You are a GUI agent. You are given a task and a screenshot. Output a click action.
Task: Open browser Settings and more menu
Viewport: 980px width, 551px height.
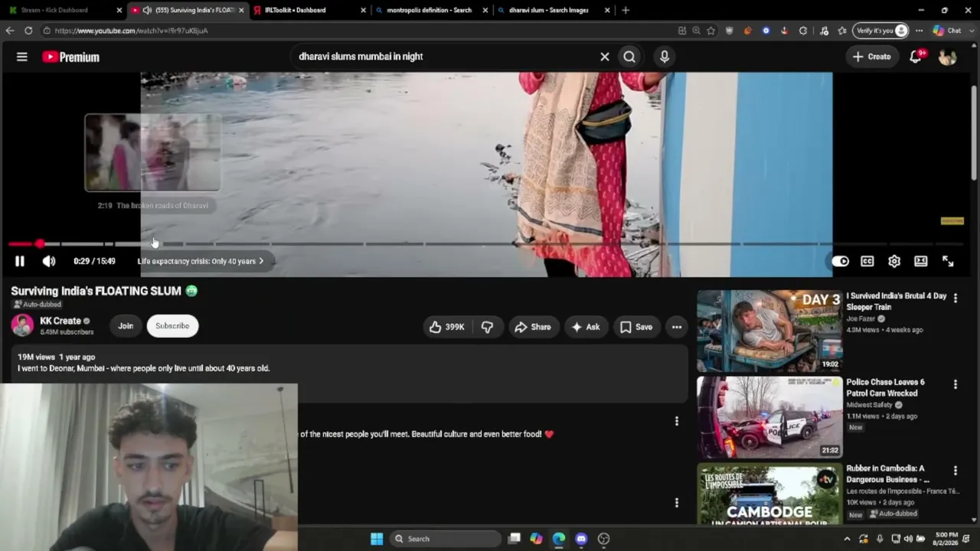919,31
